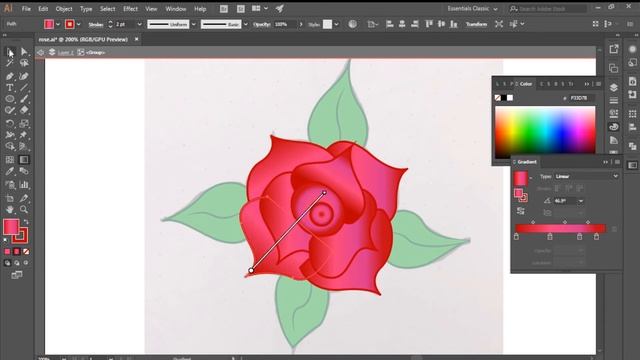The image size is (640, 360).
Task: Toggle fill/stroke box in Gradient panel
Action: [521, 195]
